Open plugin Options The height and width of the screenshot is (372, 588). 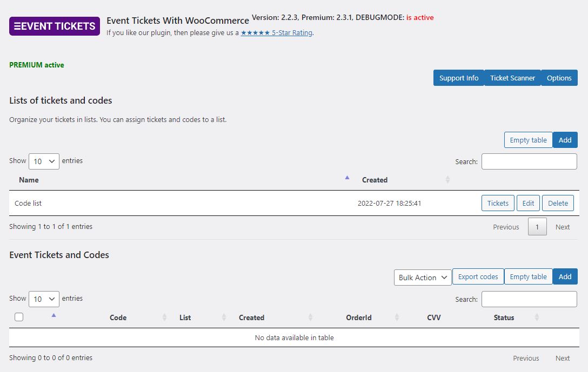[x=559, y=78]
